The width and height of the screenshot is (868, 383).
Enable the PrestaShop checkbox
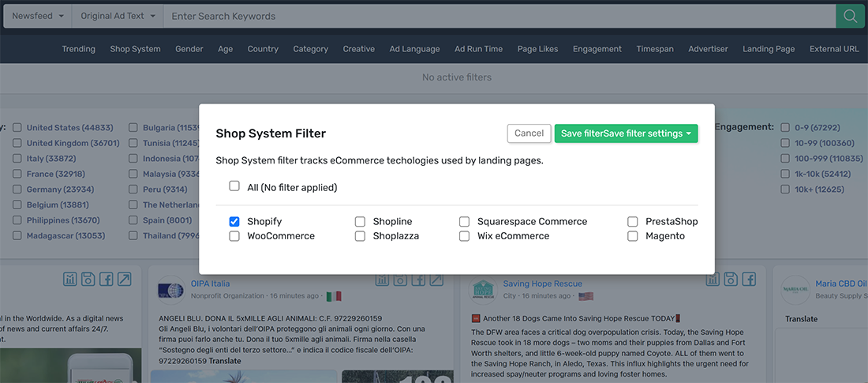633,221
